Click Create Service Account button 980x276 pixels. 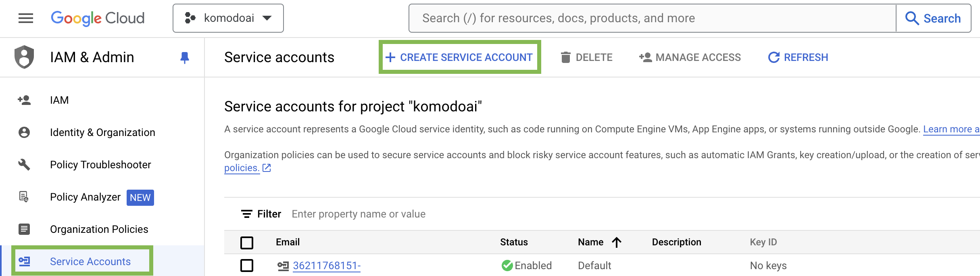point(460,57)
